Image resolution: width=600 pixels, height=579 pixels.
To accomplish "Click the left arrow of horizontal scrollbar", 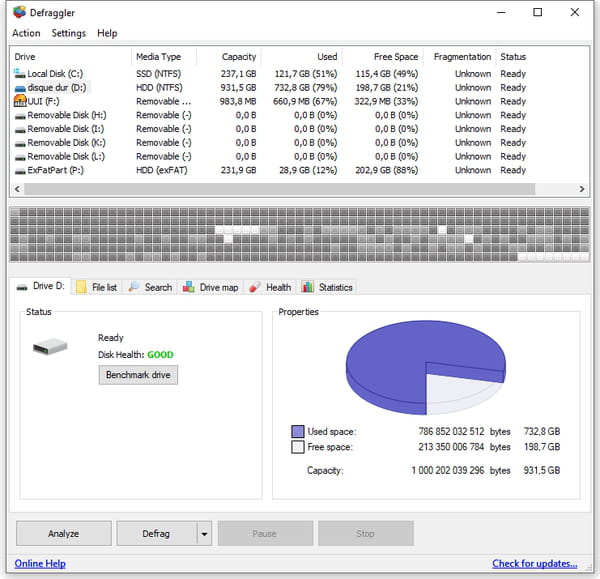I will coord(17,189).
